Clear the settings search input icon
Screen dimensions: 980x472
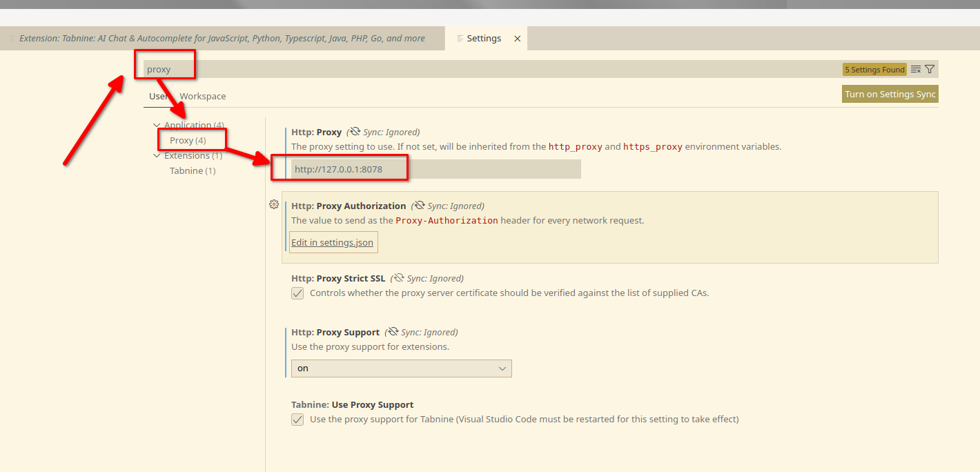pyautogui.click(x=916, y=70)
